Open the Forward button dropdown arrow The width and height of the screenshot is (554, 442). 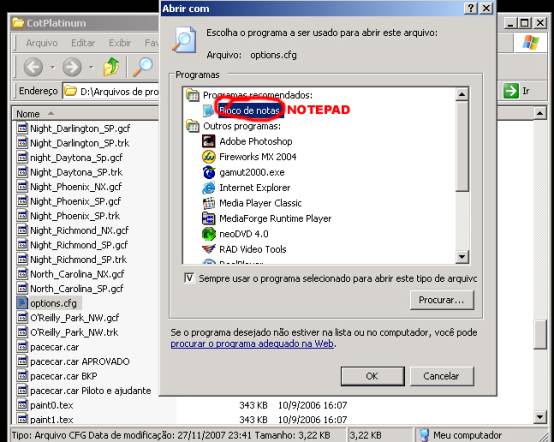tap(91, 67)
